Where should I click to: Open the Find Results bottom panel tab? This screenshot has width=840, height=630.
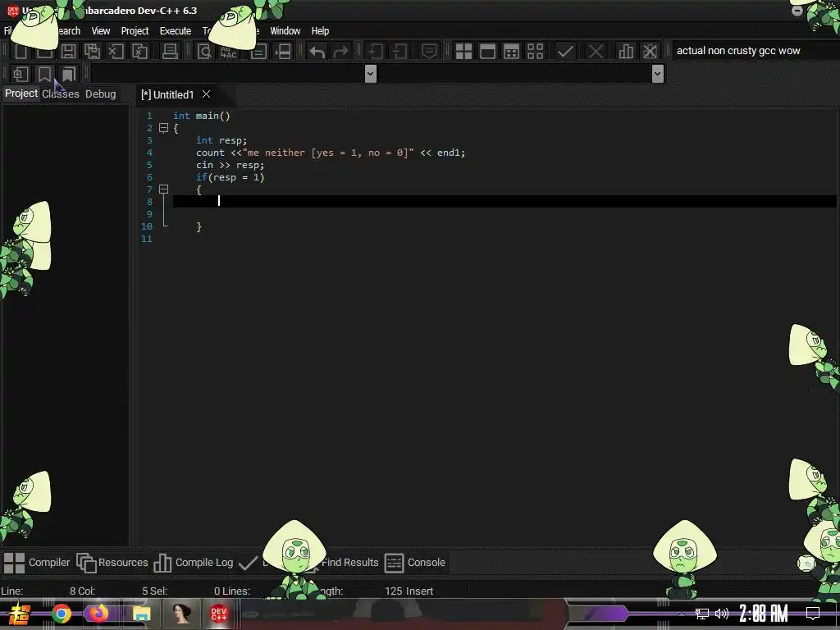[349, 563]
